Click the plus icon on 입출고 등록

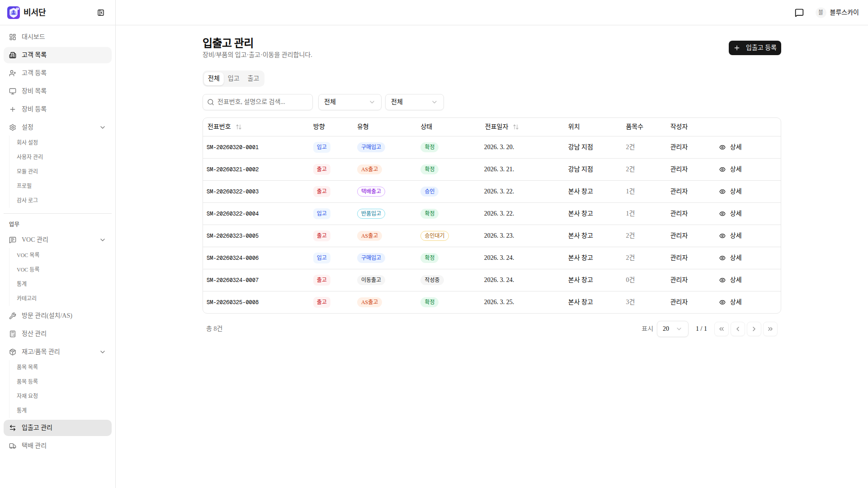click(x=737, y=48)
